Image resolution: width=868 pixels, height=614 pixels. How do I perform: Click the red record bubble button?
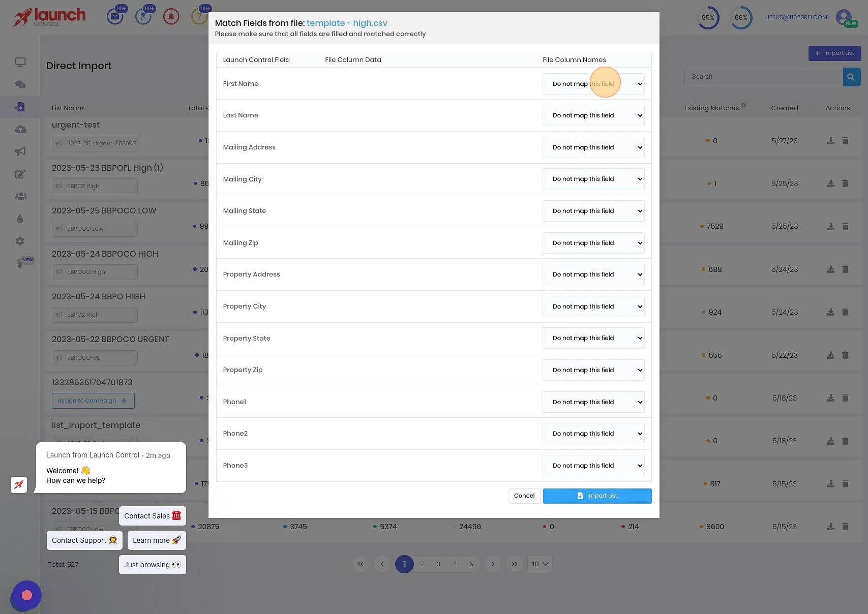[27, 595]
